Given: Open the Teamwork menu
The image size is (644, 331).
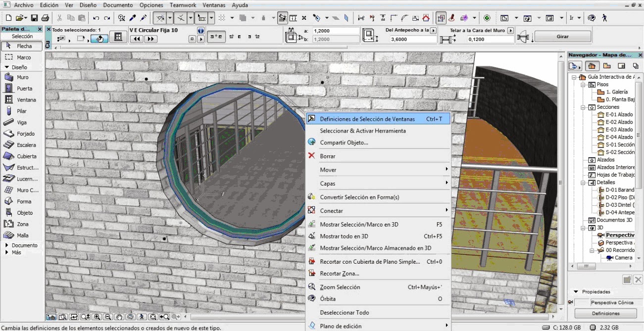Looking at the screenshot, I should (x=183, y=5).
